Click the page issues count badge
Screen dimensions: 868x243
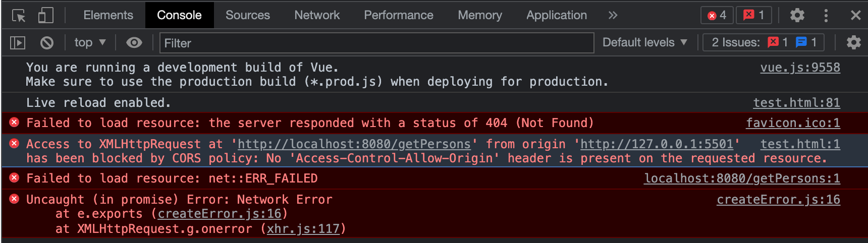tap(754, 16)
